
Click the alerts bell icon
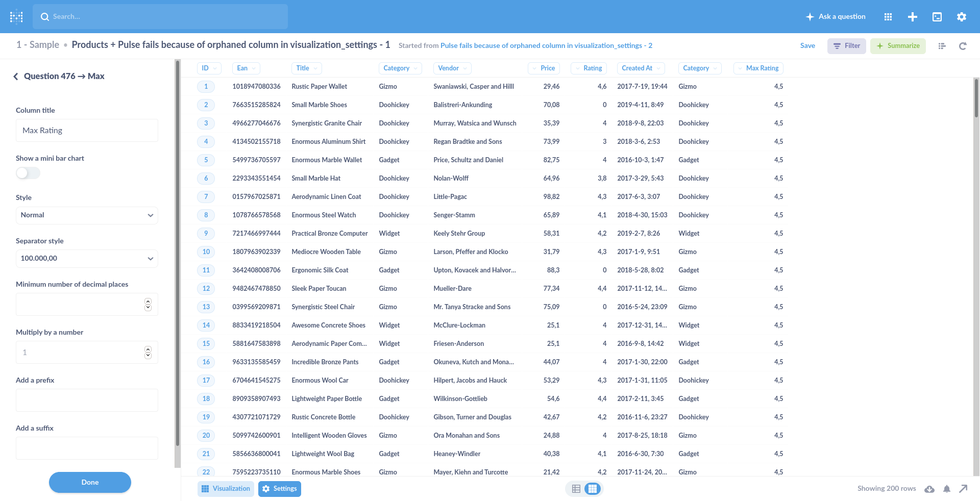coord(947,488)
